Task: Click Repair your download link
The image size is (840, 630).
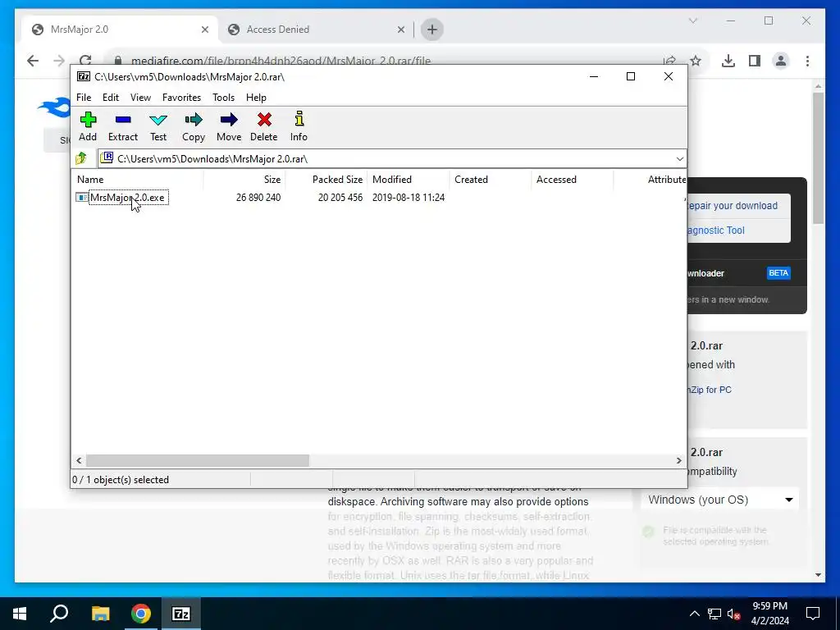Action: click(733, 206)
